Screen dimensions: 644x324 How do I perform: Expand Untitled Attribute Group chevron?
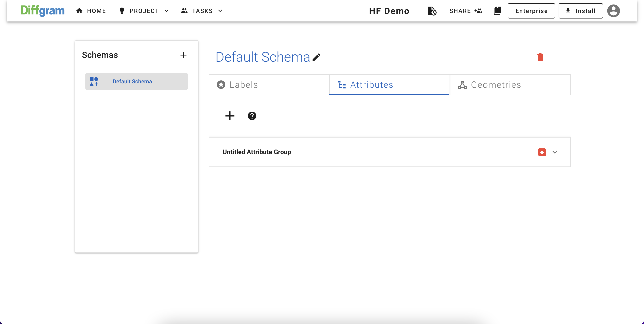point(555,152)
